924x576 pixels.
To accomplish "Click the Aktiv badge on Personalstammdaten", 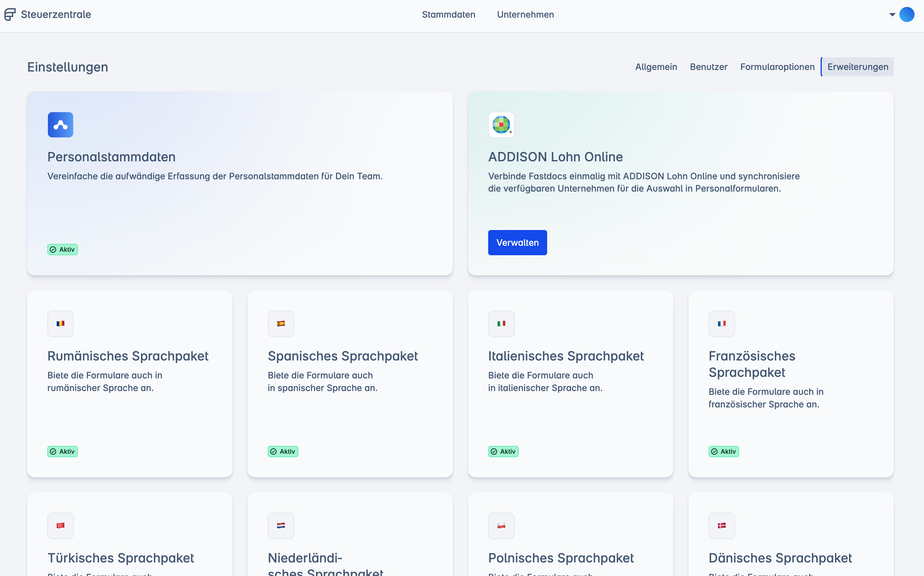I will [x=62, y=250].
